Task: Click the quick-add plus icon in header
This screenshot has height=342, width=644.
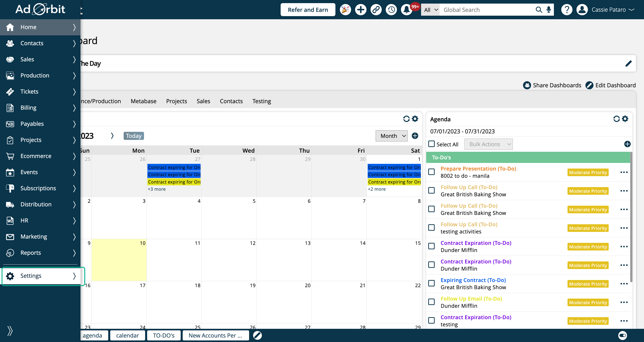Action: click(x=360, y=10)
